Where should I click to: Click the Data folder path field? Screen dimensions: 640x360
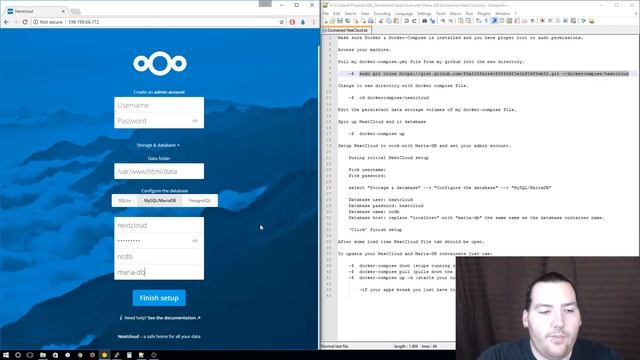[159, 171]
